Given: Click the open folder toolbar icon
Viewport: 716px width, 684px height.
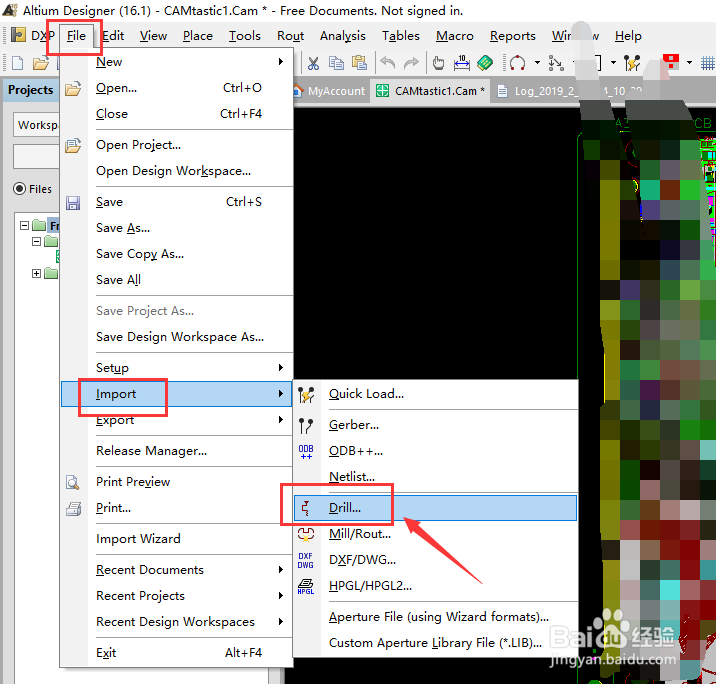Looking at the screenshot, I should (41, 63).
